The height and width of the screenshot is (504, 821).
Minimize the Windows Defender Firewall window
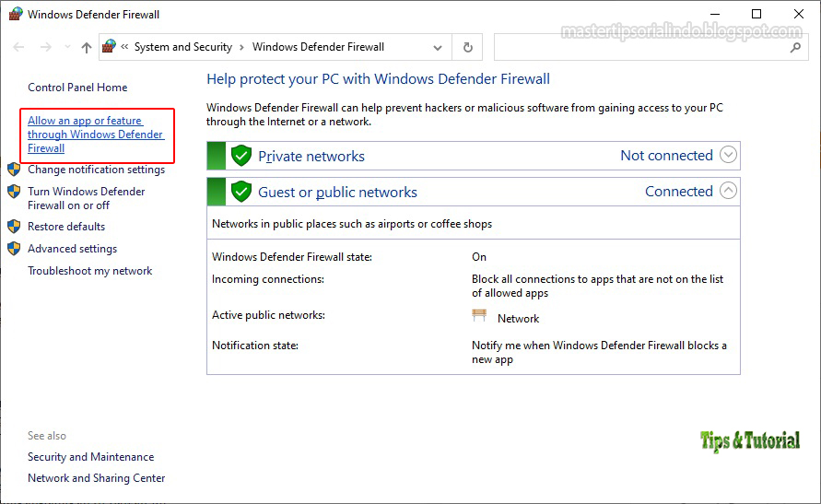[x=715, y=14]
